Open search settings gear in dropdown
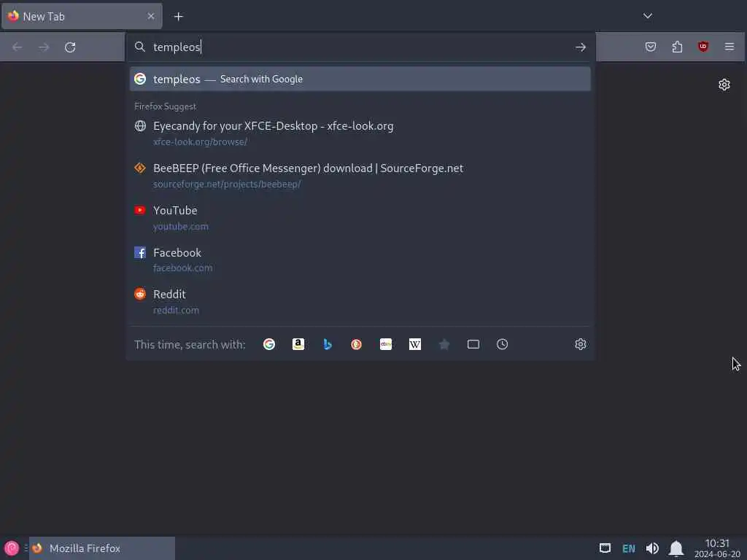This screenshot has height=560, width=747. click(x=580, y=344)
